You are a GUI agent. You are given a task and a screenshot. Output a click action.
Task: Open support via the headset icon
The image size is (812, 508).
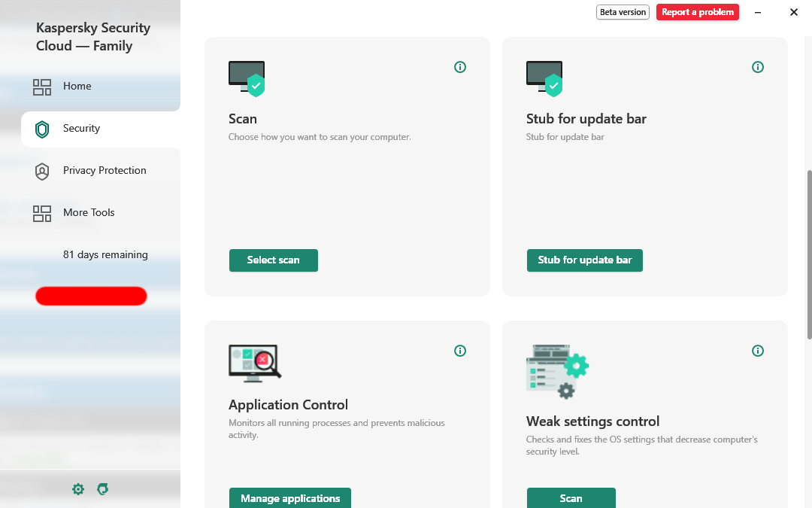(102, 489)
